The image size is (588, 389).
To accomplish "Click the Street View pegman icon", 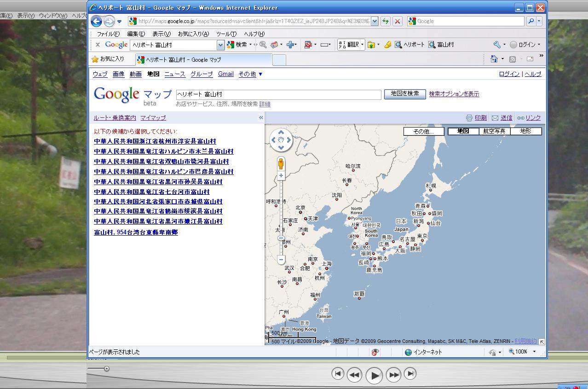I will coord(281,163).
